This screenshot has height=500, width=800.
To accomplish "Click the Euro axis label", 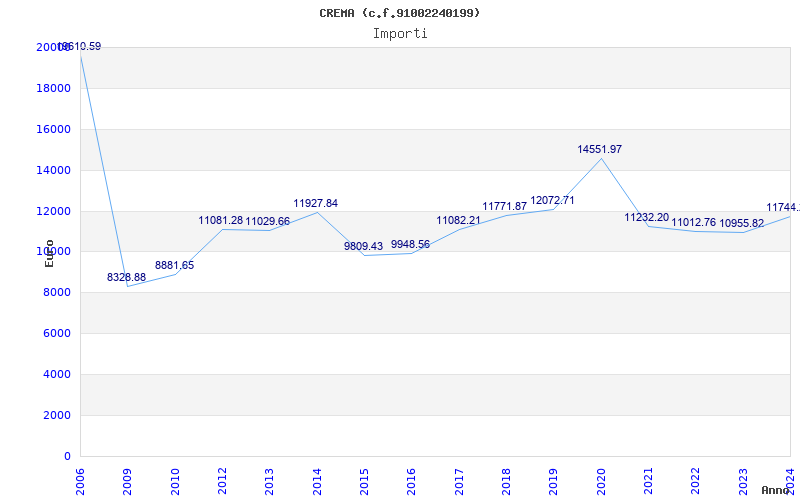I will pyautogui.click(x=49, y=254).
